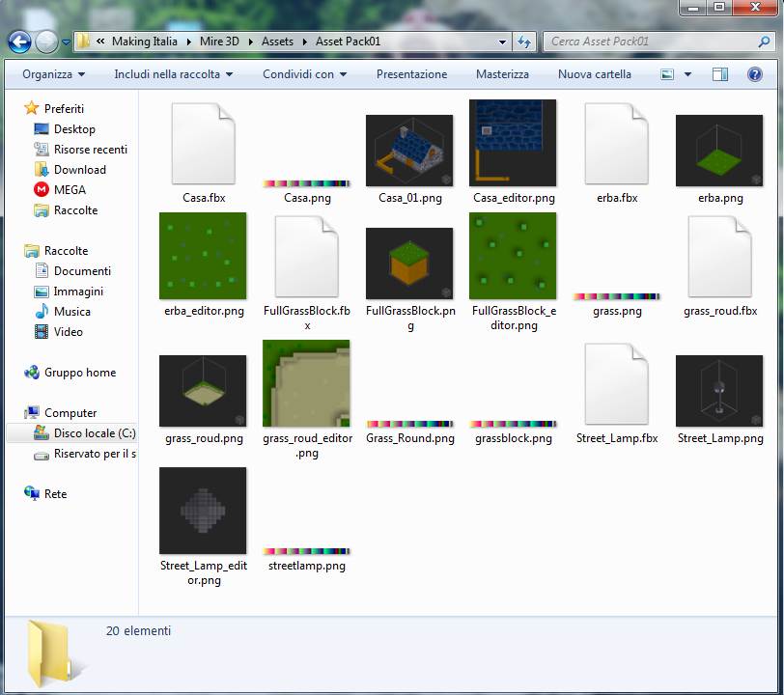Select the Street_Lamp.fbx file icon

[x=617, y=384]
